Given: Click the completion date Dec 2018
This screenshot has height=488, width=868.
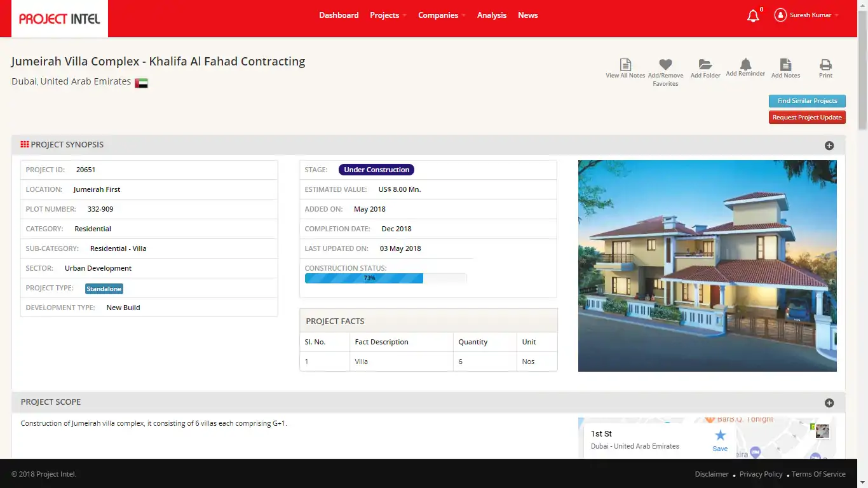Looking at the screenshot, I should tap(397, 229).
